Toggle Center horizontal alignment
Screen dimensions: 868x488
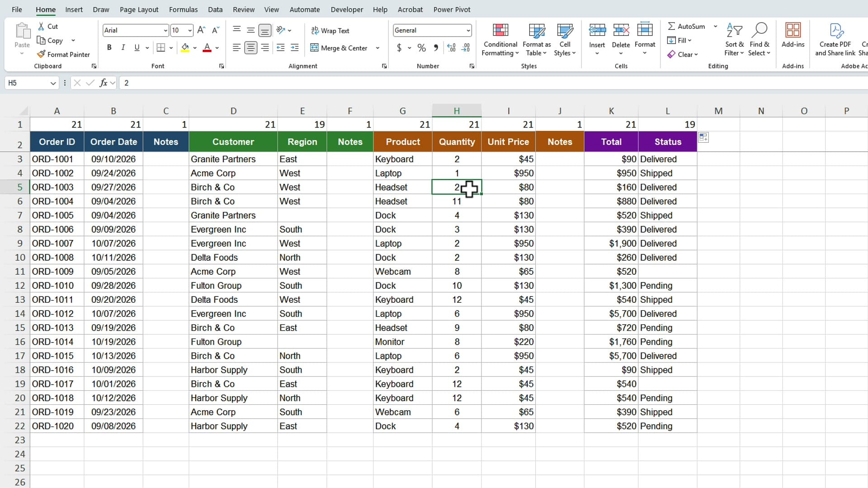coord(250,48)
